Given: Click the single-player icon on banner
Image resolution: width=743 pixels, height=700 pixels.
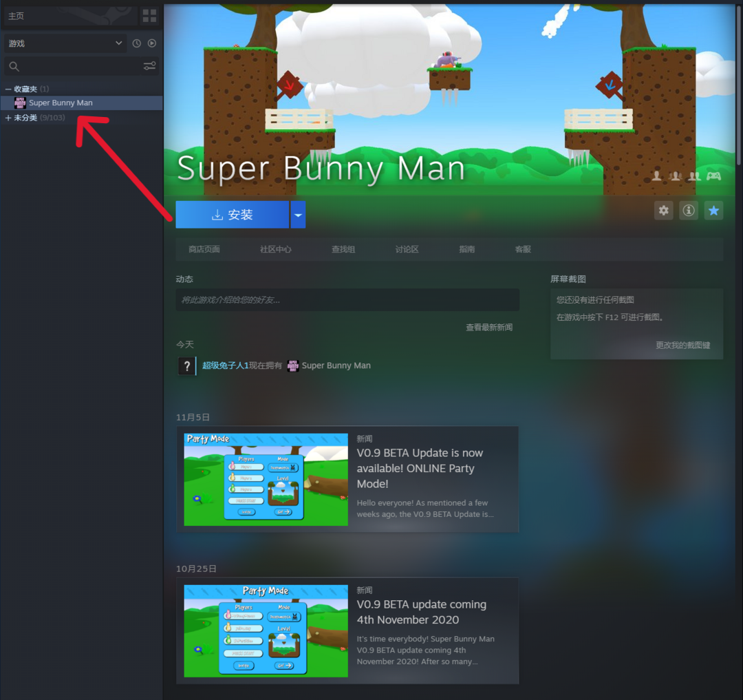Looking at the screenshot, I should pyautogui.click(x=657, y=176).
